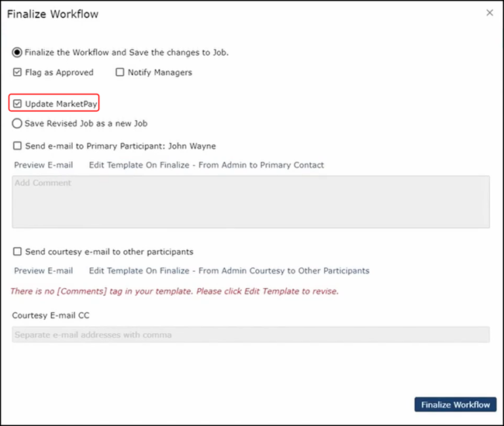Focus the Courtesy E-mail CC address field

(250, 335)
